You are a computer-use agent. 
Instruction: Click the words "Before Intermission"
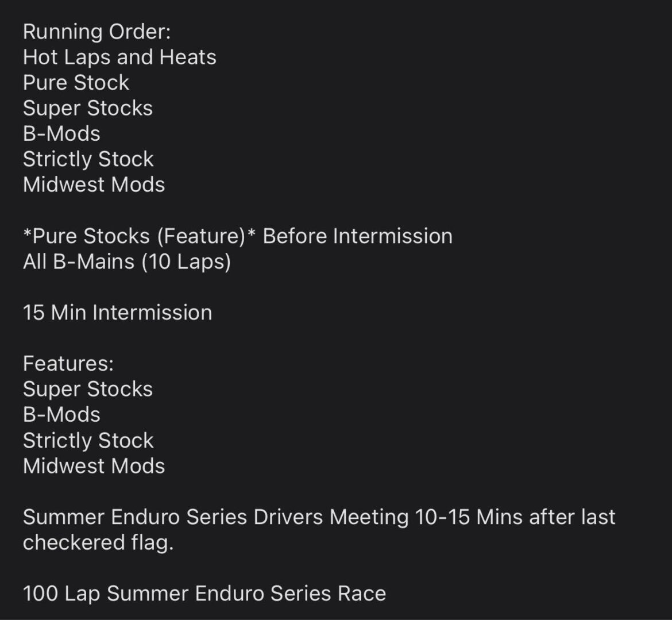357,236
